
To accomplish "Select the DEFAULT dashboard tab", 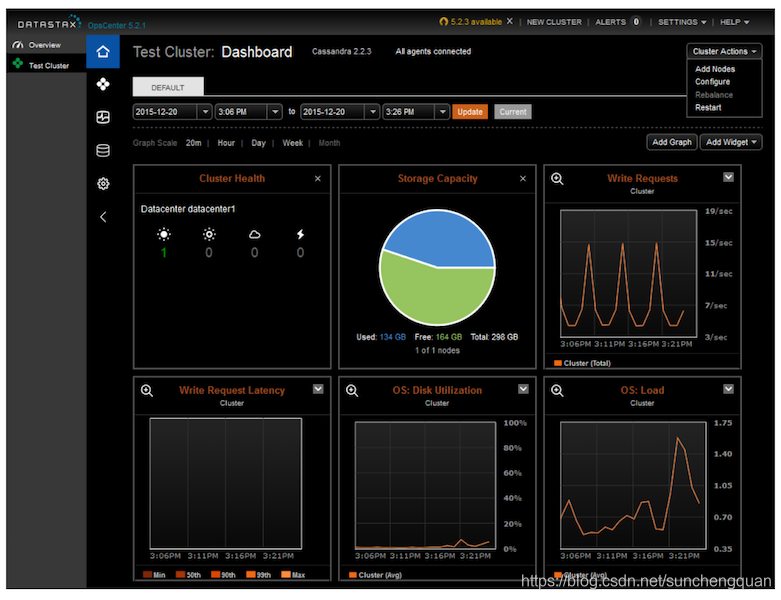I will [x=168, y=87].
